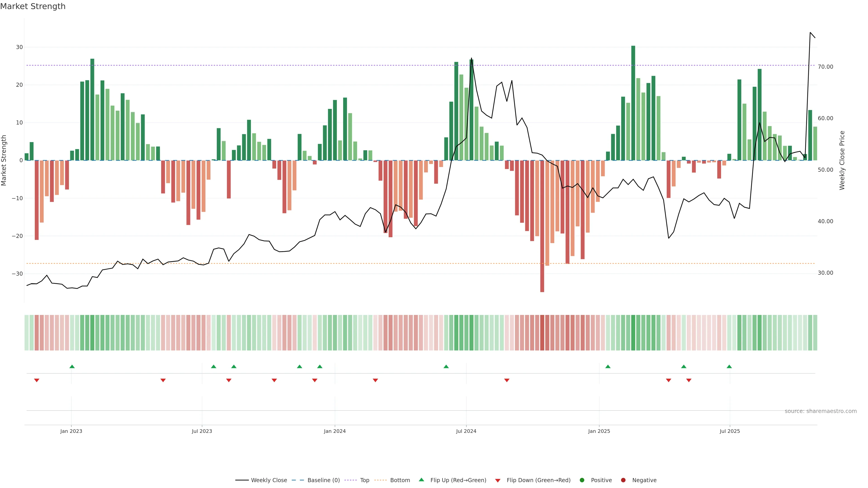
Task: Click the last flip-up triangle at Jul 2025
Action: (729, 366)
